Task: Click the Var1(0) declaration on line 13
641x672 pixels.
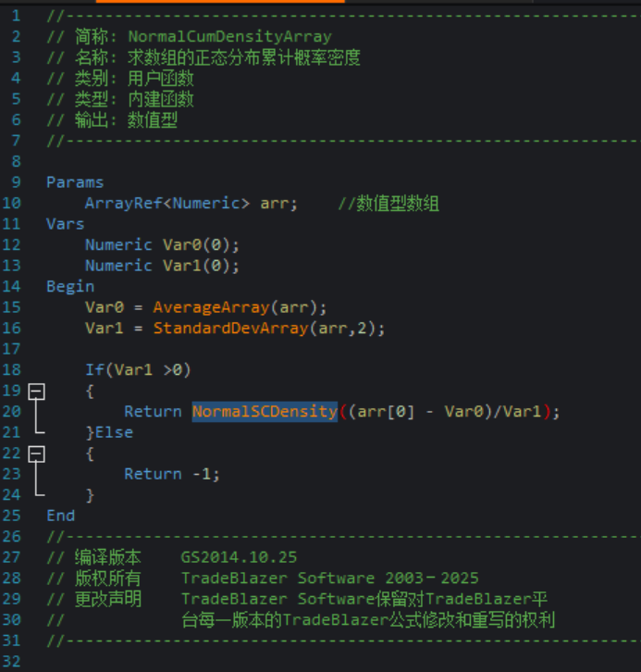Action: [201, 266]
